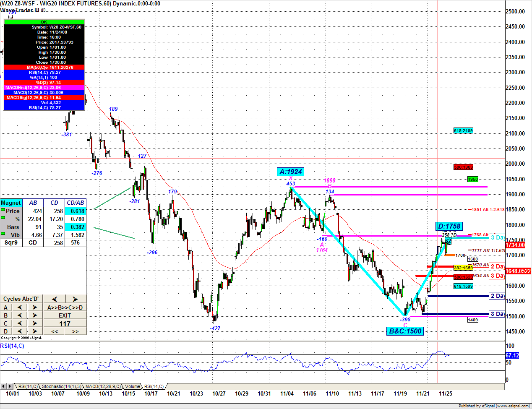Click the B row button

pyautogui.click(x=6, y=315)
